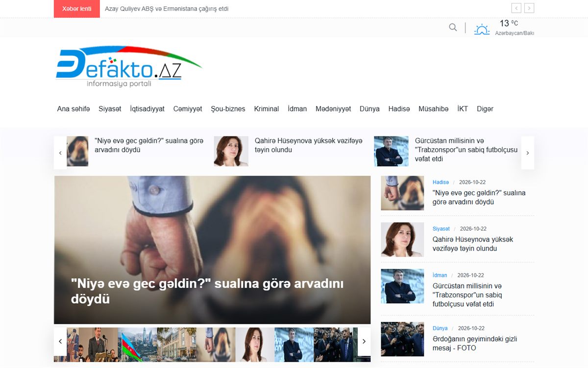Click carousel thumbnail of Qahirə Hüseynova

[231, 151]
